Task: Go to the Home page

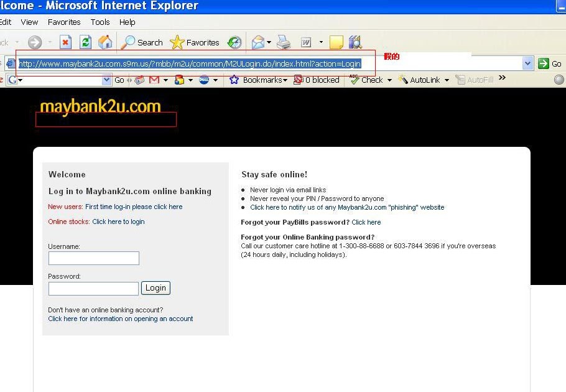Action: (x=105, y=42)
